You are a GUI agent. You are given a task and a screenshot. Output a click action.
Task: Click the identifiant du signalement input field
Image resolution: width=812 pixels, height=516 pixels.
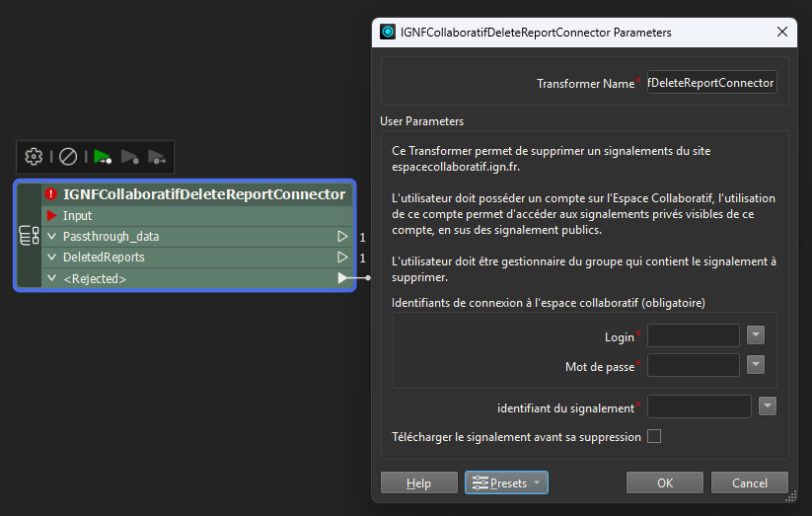[700, 406]
